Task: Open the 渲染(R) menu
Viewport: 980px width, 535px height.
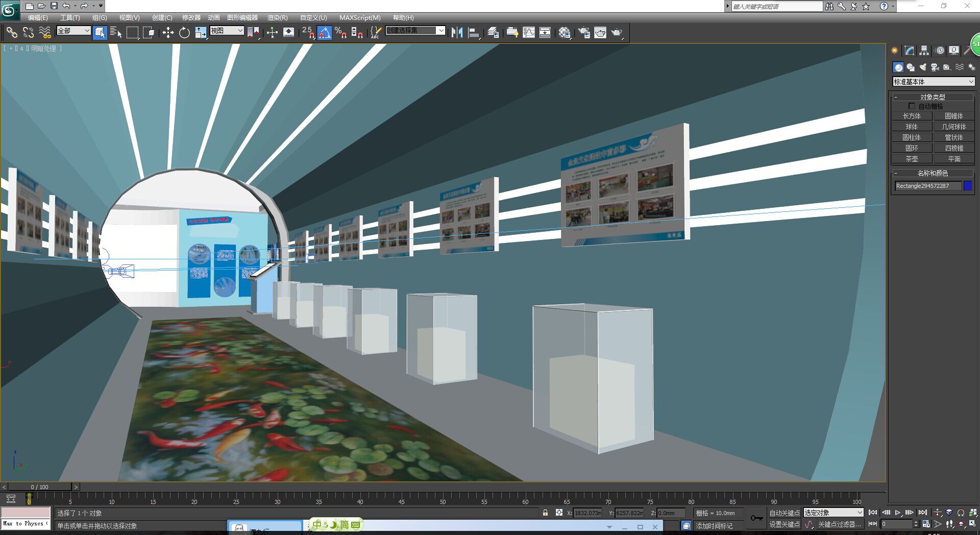Action: [277, 17]
